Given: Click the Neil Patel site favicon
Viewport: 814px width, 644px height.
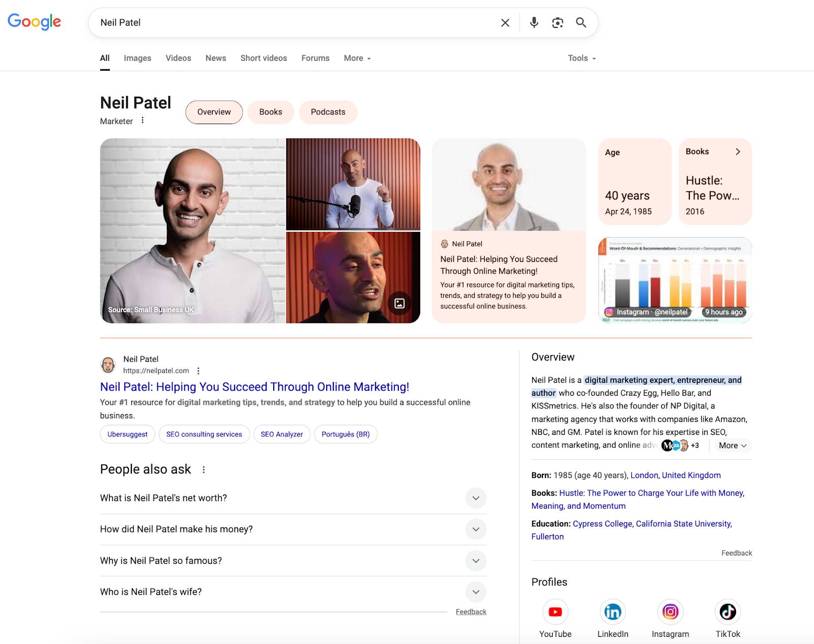Looking at the screenshot, I should coord(108,365).
